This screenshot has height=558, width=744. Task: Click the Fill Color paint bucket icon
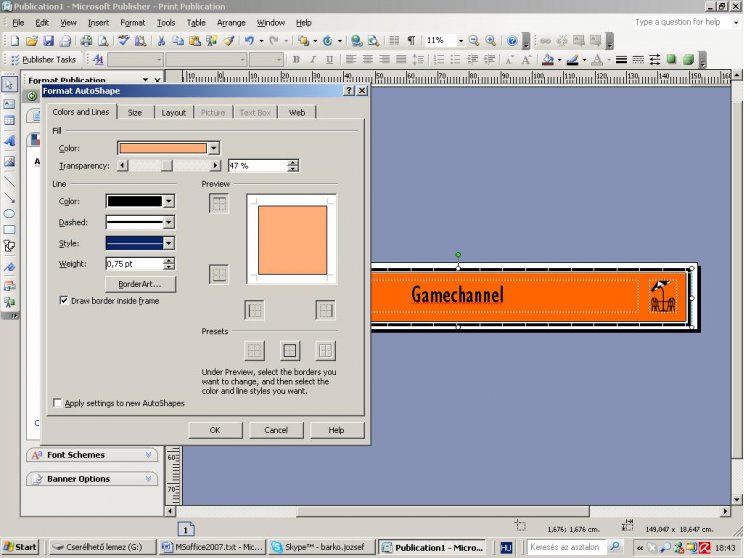click(549, 60)
